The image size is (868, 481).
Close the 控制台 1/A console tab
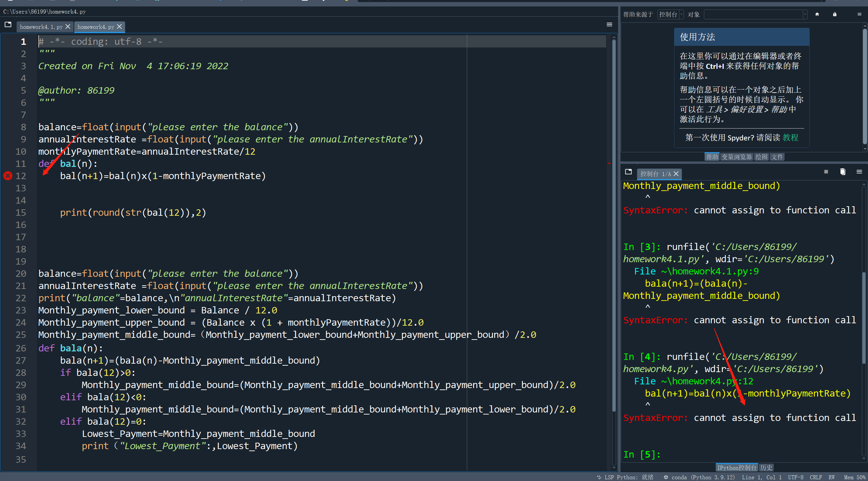tap(676, 174)
